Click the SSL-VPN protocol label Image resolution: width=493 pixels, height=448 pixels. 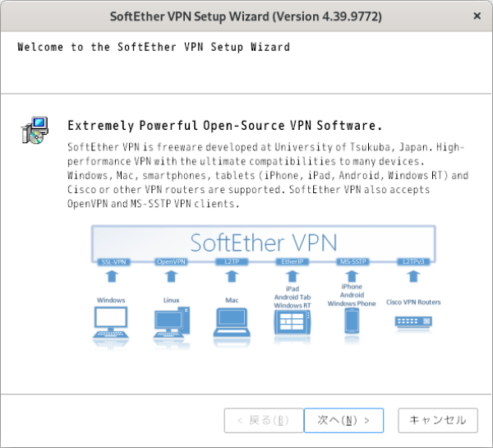pyautogui.click(x=114, y=261)
